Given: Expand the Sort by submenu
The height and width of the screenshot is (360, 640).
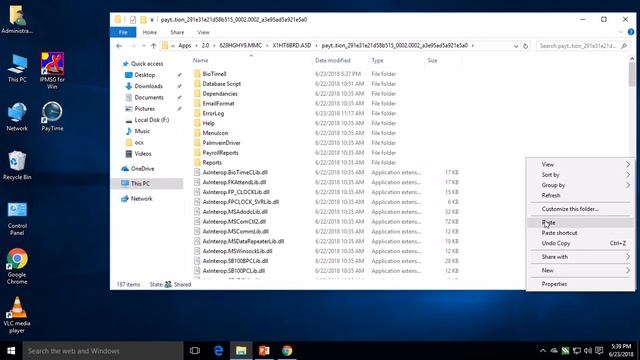Looking at the screenshot, I should [580, 174].
